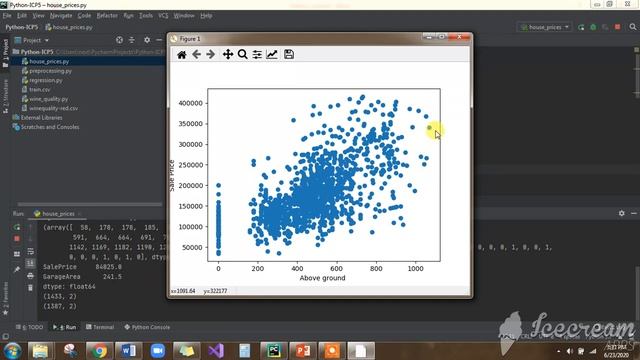The width and height of the screenshot is (640, 360).
Task: Open Configure subplots dialog
Action: (257, 54)
